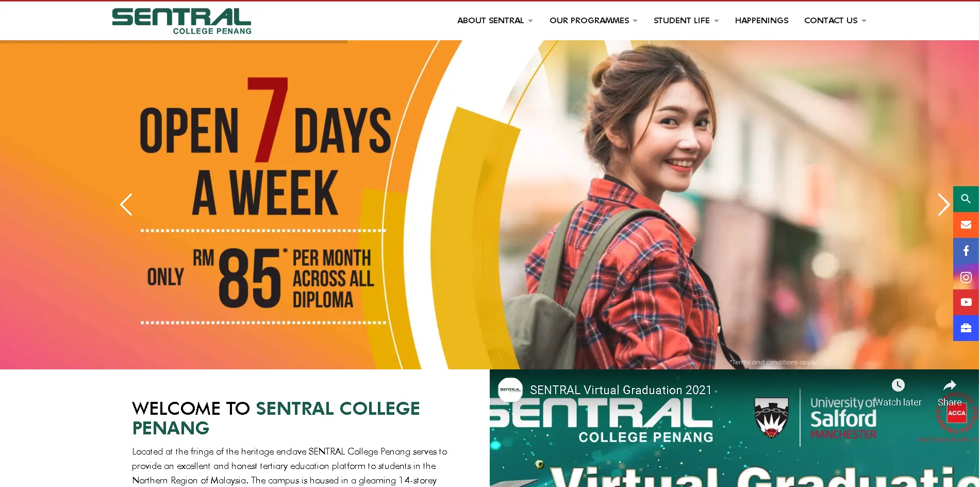980x487 pixels.
Task: Open the Happenings menu item
Action: pos(761,21)
